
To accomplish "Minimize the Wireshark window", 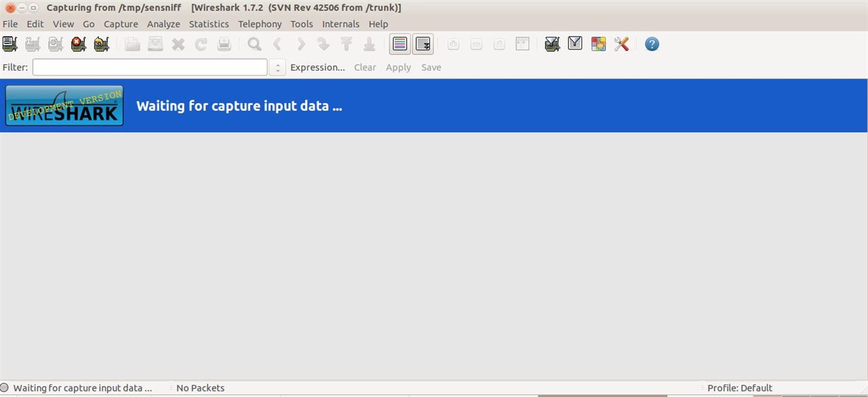I will (22, 7).
